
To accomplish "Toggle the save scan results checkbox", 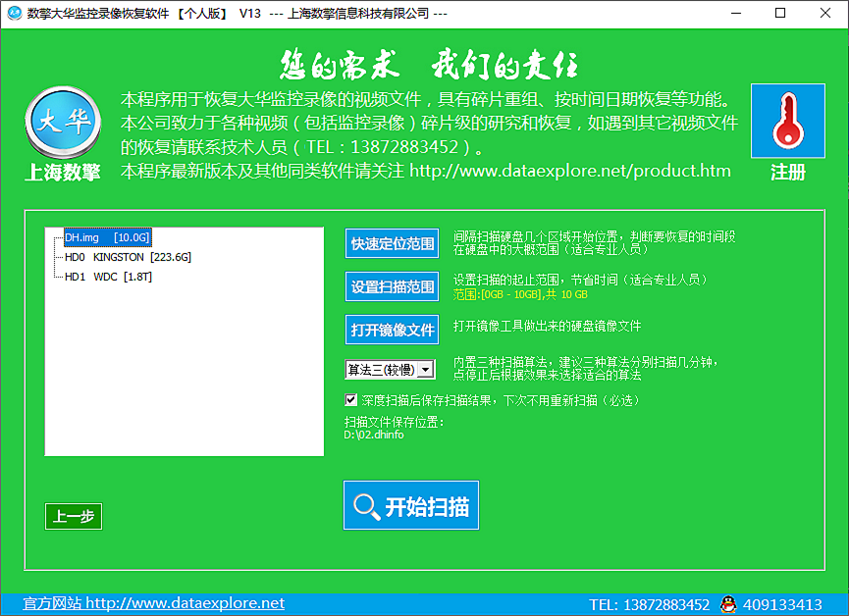I will 350,400.
